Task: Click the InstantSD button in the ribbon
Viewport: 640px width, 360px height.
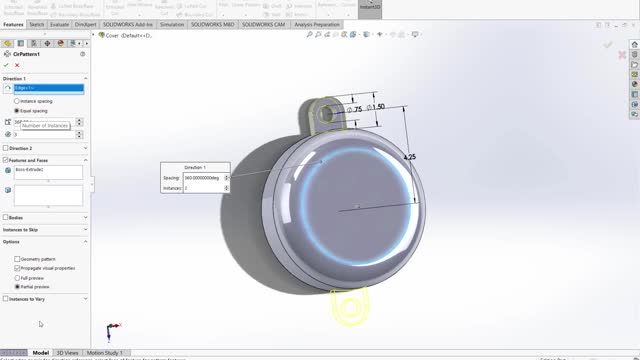Action: [370, 7]
